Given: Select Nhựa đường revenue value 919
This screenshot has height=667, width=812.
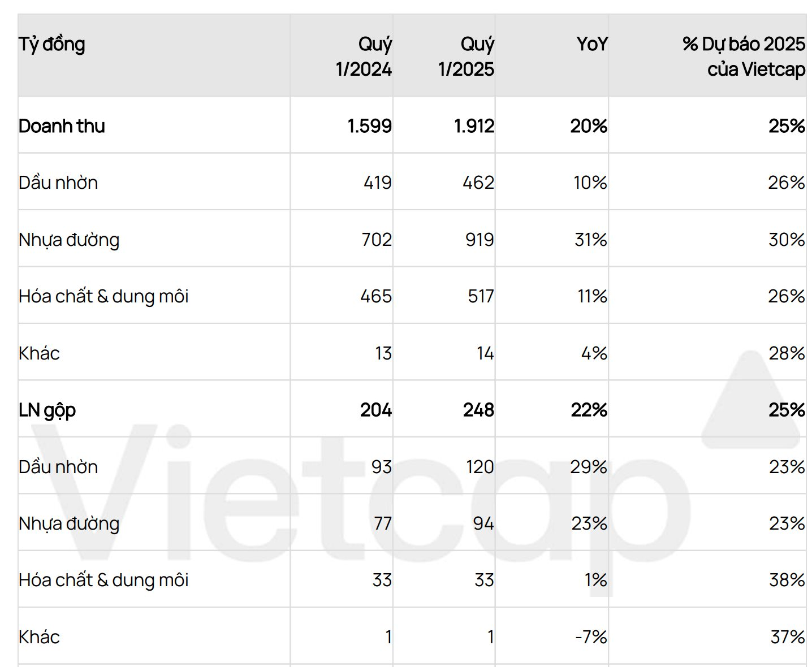Looking at the screenshot, I should pyautogui.click(x=480, y=240).
